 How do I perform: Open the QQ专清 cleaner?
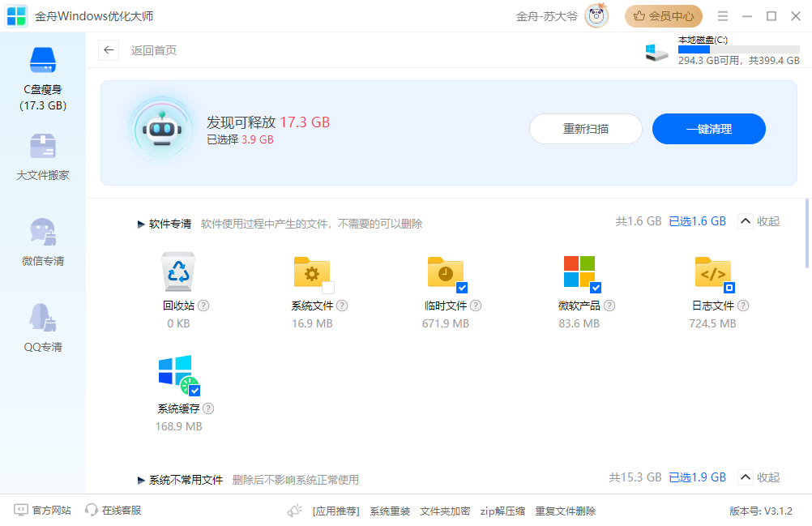coord(43,328)
